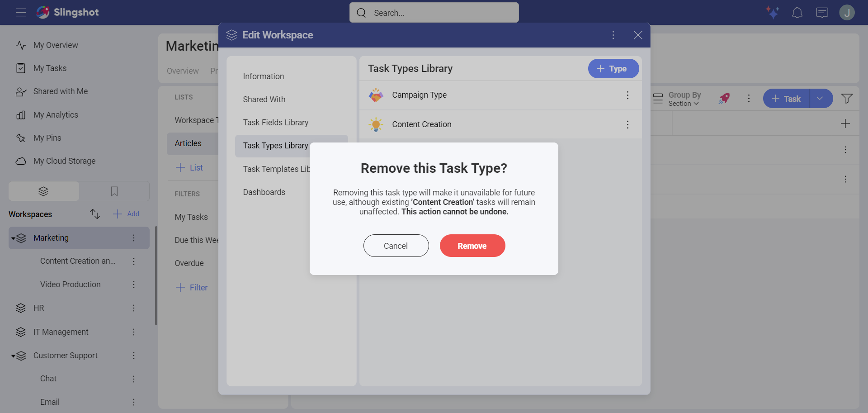Switch to the workspaces layers tab

[x=43, y=191]
